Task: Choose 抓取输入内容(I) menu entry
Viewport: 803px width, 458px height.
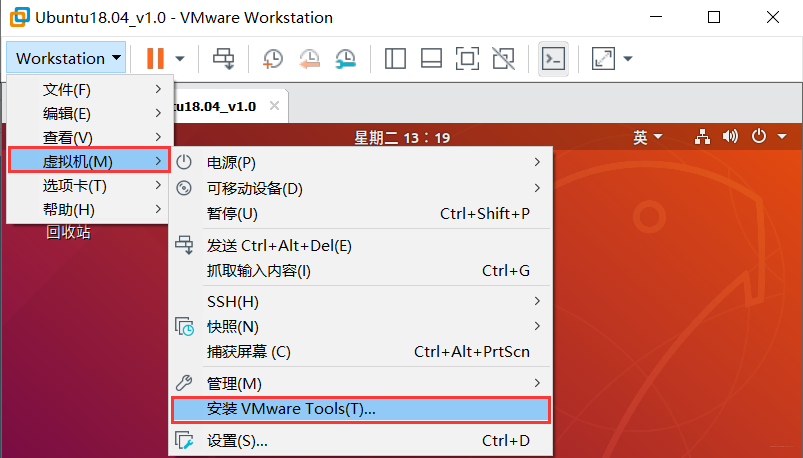Action: coord(361,270)
